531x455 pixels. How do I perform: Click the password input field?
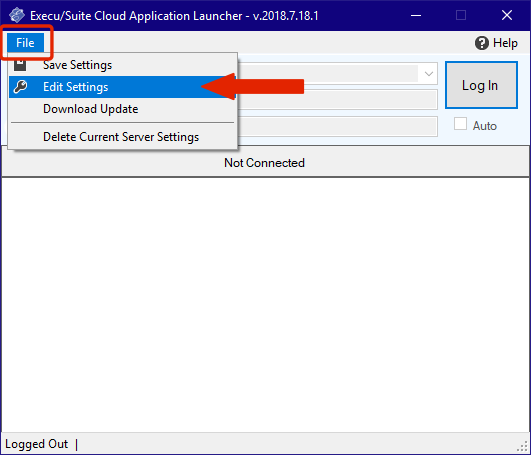337,127
